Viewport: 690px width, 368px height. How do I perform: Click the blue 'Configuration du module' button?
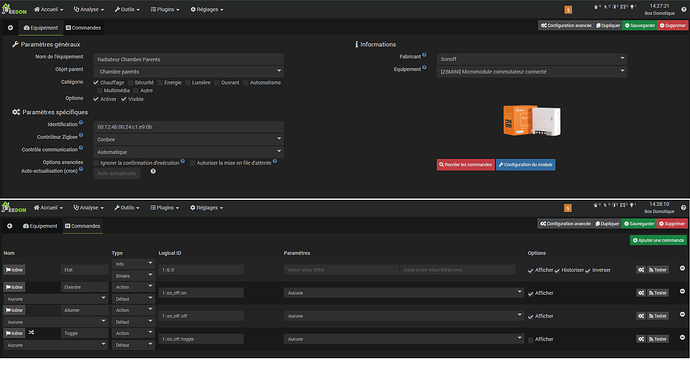525,165
